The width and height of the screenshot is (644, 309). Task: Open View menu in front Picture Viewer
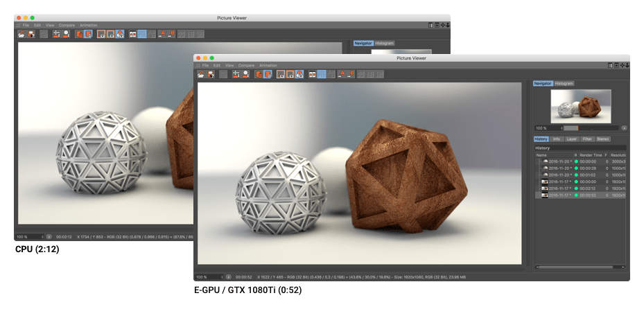229,65
